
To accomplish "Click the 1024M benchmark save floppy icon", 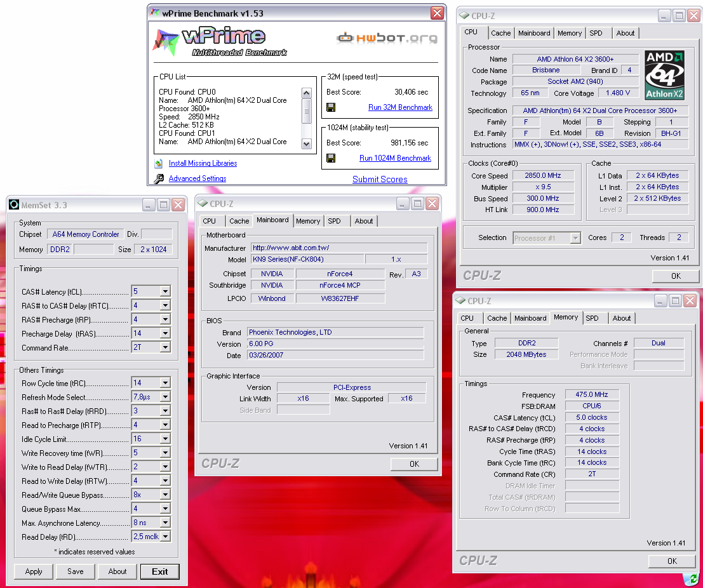I will [x=331, y=157].
